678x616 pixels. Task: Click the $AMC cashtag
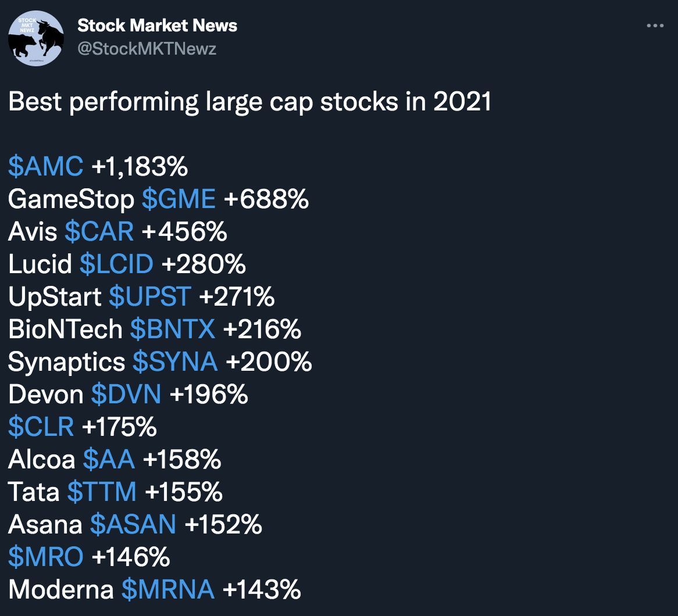(46, 166)
